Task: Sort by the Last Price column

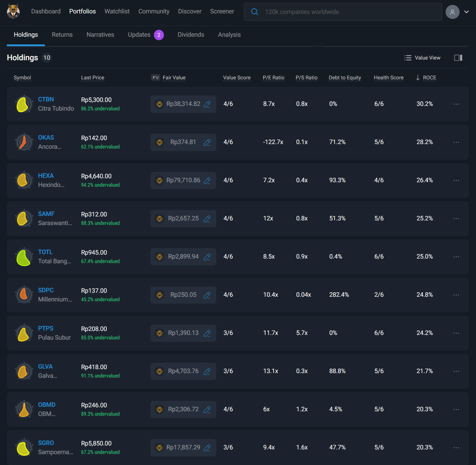Action: tap(93, 78)
